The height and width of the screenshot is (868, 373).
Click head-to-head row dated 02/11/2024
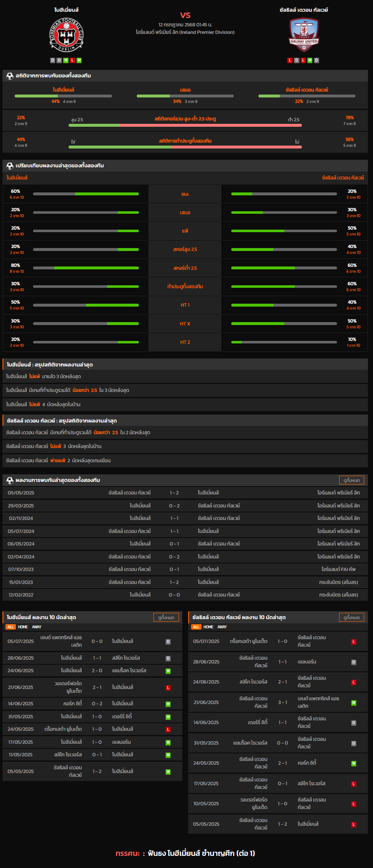pos(185,518)
